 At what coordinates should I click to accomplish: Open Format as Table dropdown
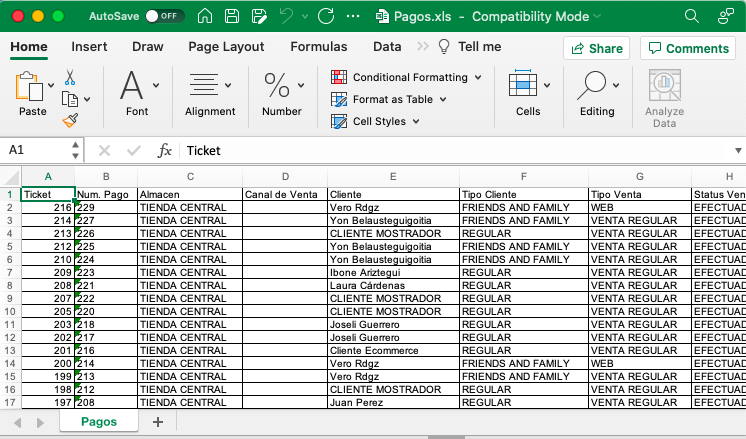pos(389,99)
